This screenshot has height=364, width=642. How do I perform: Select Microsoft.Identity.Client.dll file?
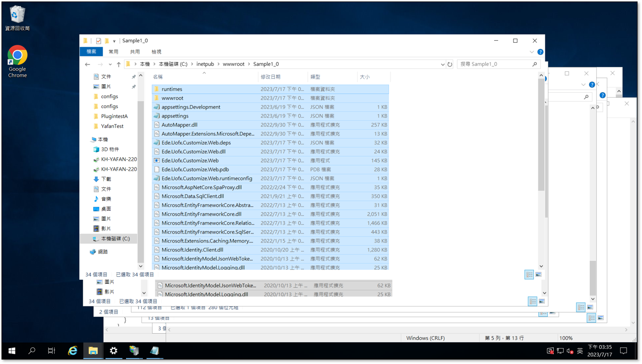coord(270,250)
